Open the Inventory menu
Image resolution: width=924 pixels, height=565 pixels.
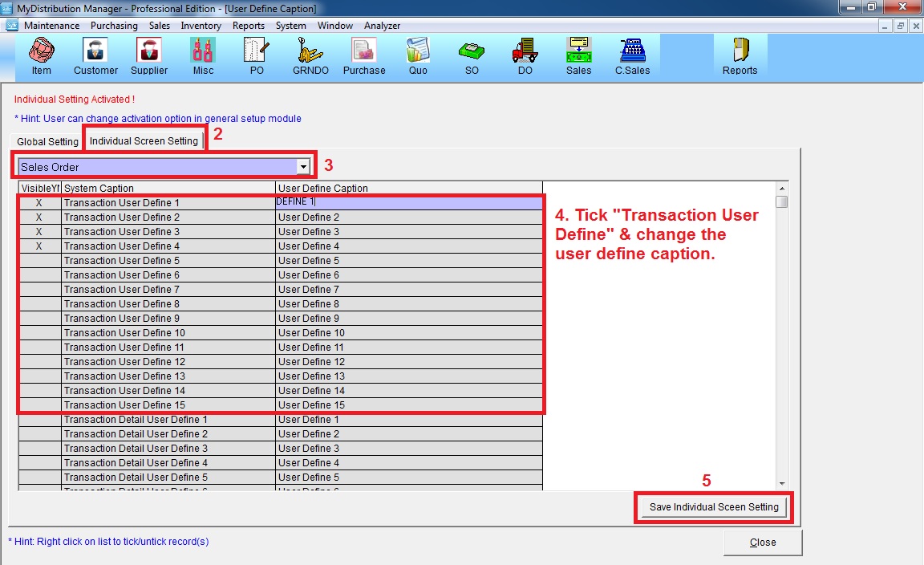pos(201,26)
